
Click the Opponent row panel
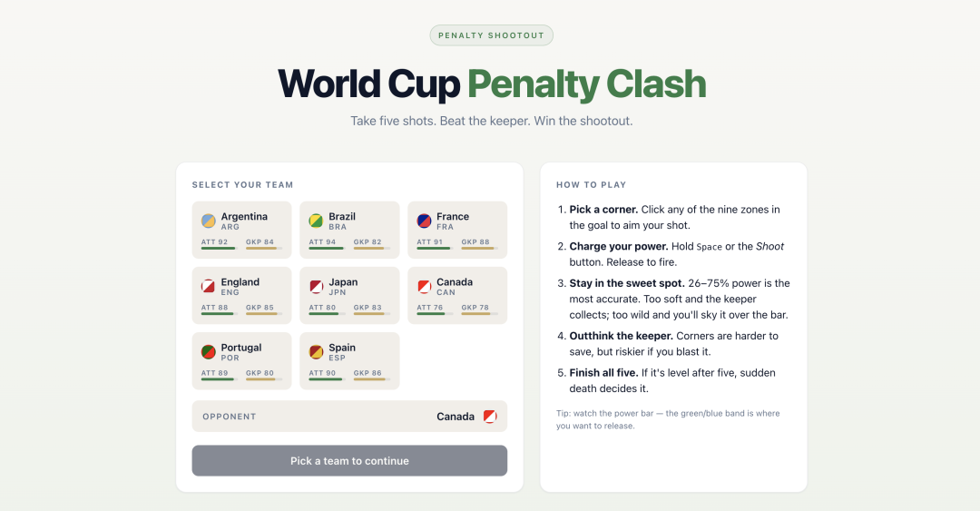(349, 417)
